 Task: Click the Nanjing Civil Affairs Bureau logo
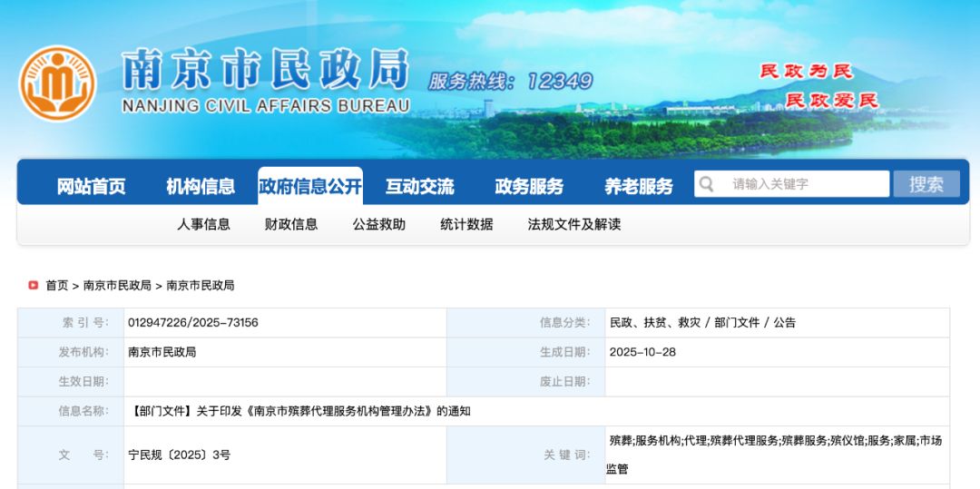57,83
